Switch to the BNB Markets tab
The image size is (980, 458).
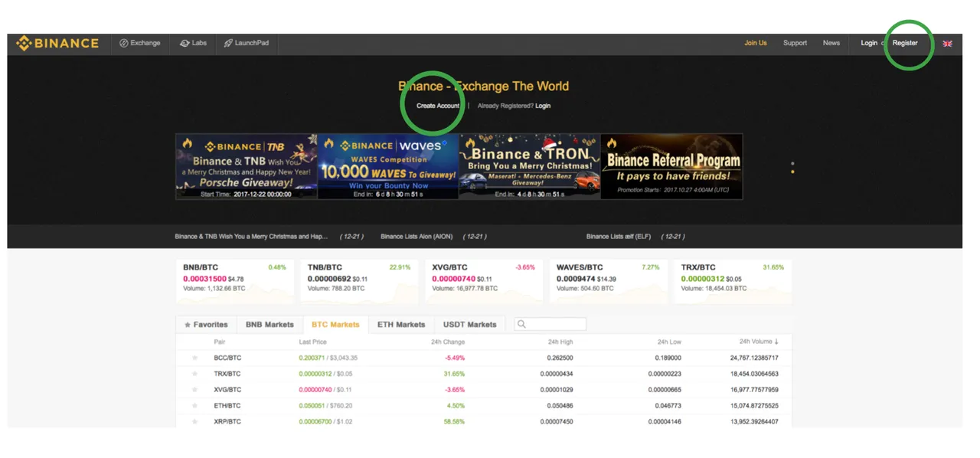[x=269, y=325]
